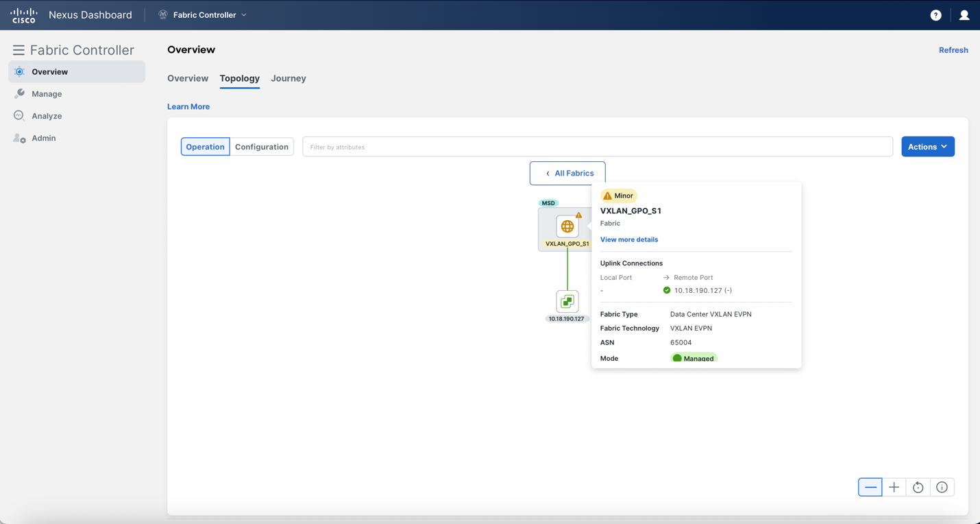The height and width of the screenshot is (524, 980).
Task: Click the Cisco logo
Action: [x=24, y=15]
